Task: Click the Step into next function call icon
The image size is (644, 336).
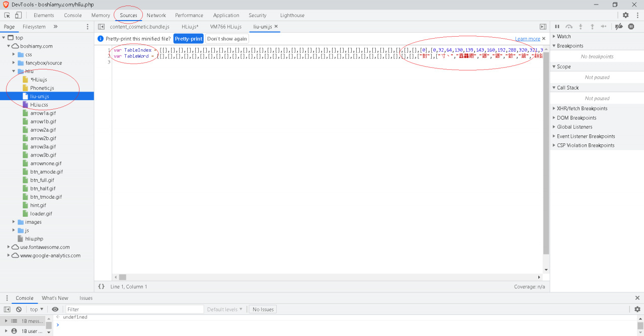Action: [x=580, y=26]
